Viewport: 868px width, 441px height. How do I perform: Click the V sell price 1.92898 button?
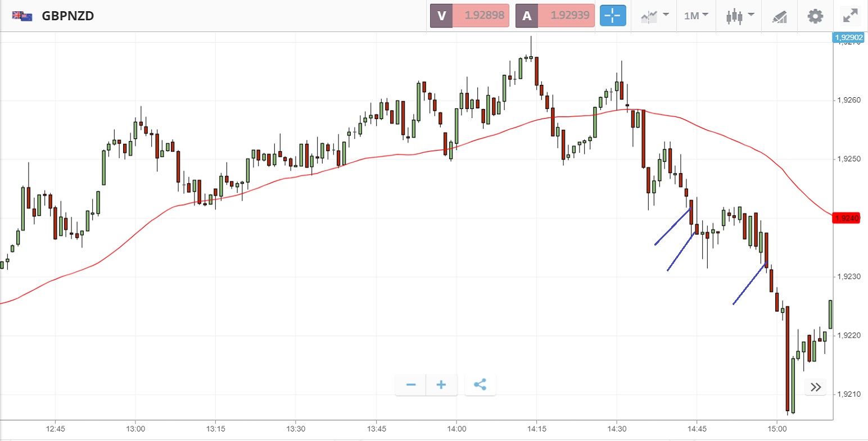click(470, 16)
